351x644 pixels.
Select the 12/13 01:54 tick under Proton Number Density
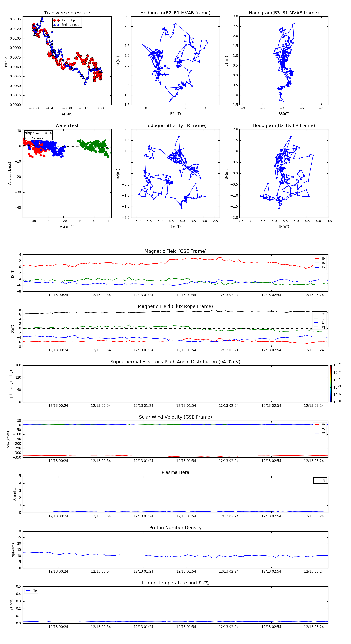[186, 572]
